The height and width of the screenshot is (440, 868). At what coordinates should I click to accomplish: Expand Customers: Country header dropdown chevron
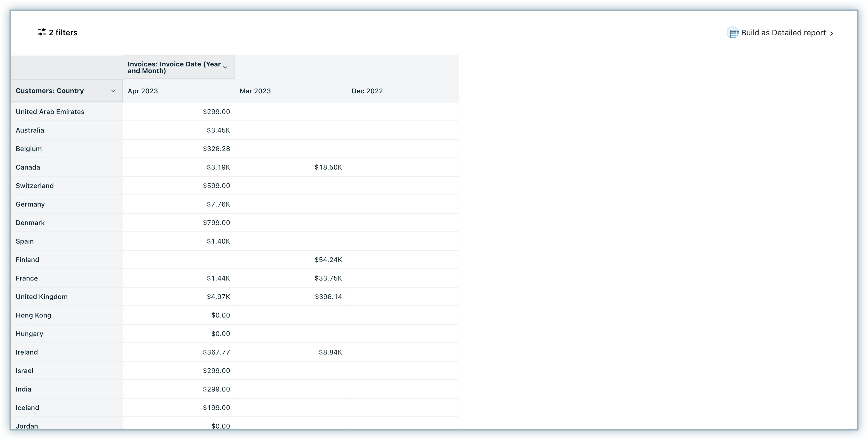(113, 91)
